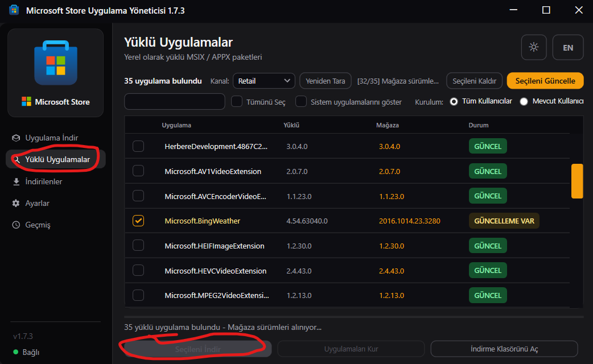Click the app search input field
Image resolution: width=593 pixels, height=364 pixels.
tap(175, 102)
